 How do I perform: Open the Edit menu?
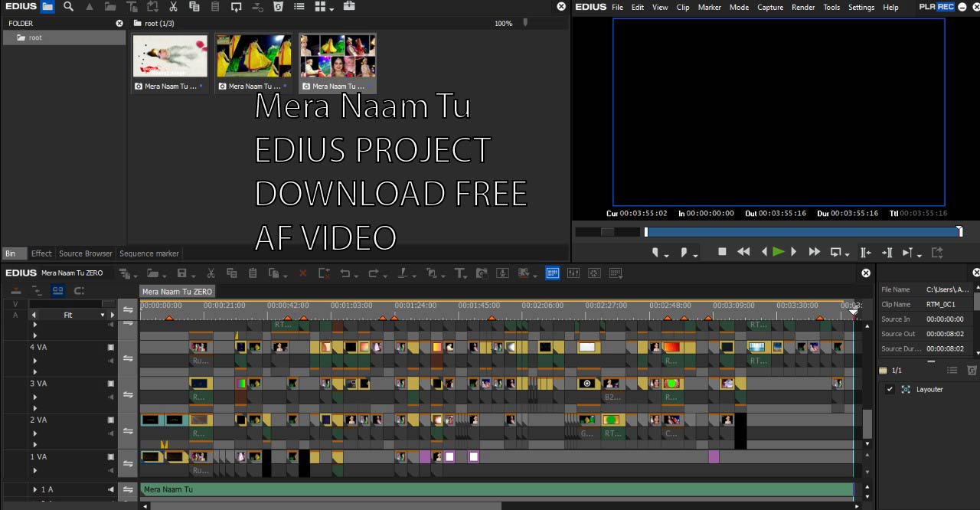pos(638,7)
